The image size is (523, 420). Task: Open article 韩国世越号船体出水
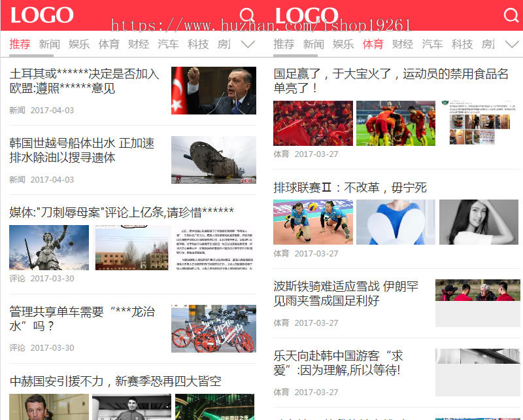click(82, 150)
